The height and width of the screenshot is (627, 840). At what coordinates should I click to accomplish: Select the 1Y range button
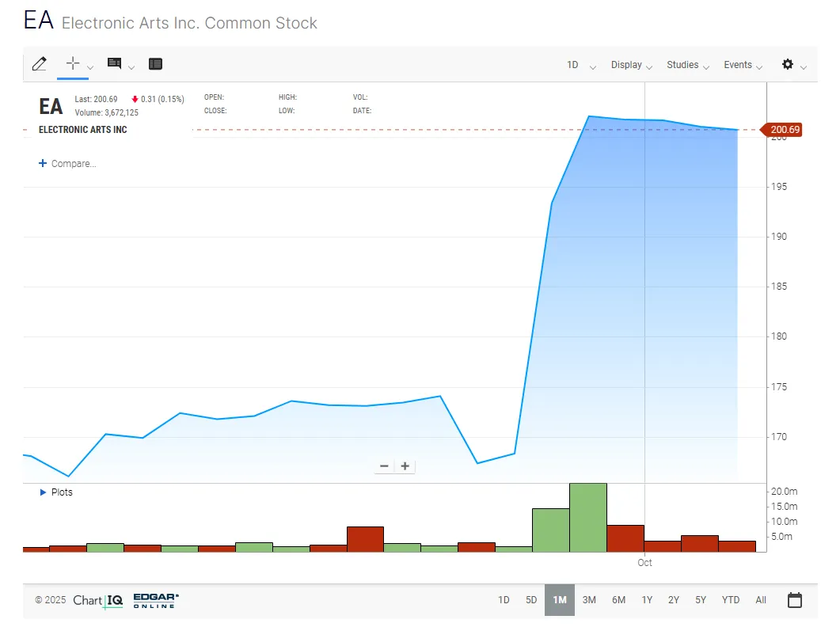[x=647, y=599]
